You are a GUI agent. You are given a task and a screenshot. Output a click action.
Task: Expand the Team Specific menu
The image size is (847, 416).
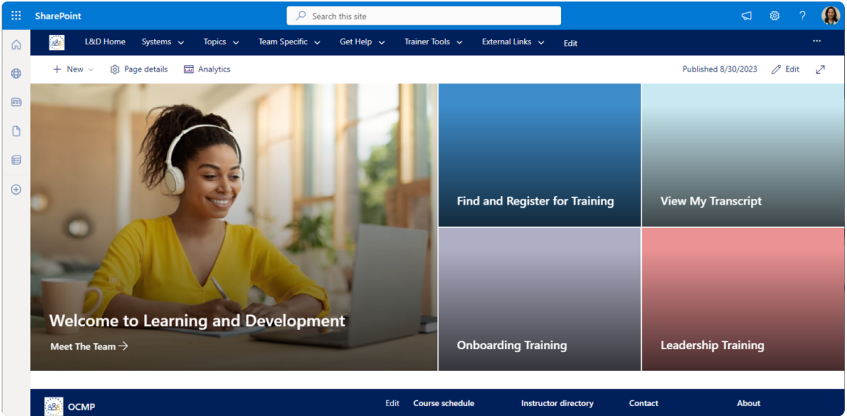pos(289,42)
